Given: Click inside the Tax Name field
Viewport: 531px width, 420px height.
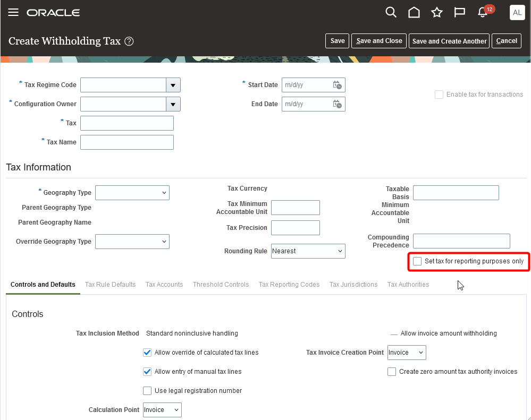Looking at the screenshot, I should click(127, 142).
